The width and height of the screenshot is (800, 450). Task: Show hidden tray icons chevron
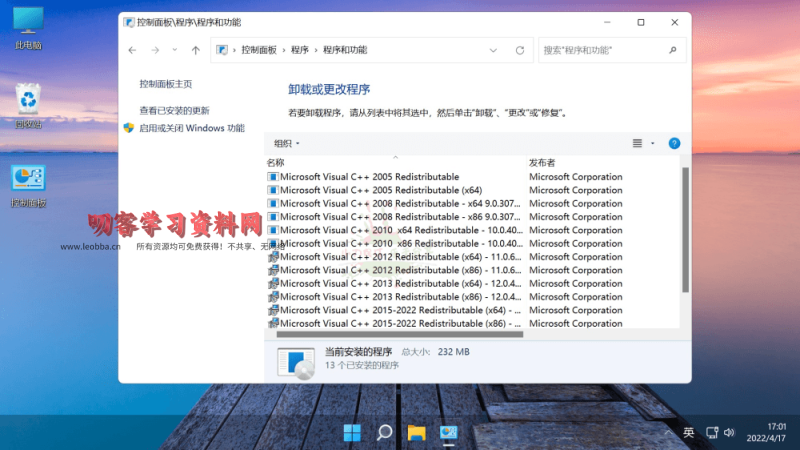click(x=668, y=433)
